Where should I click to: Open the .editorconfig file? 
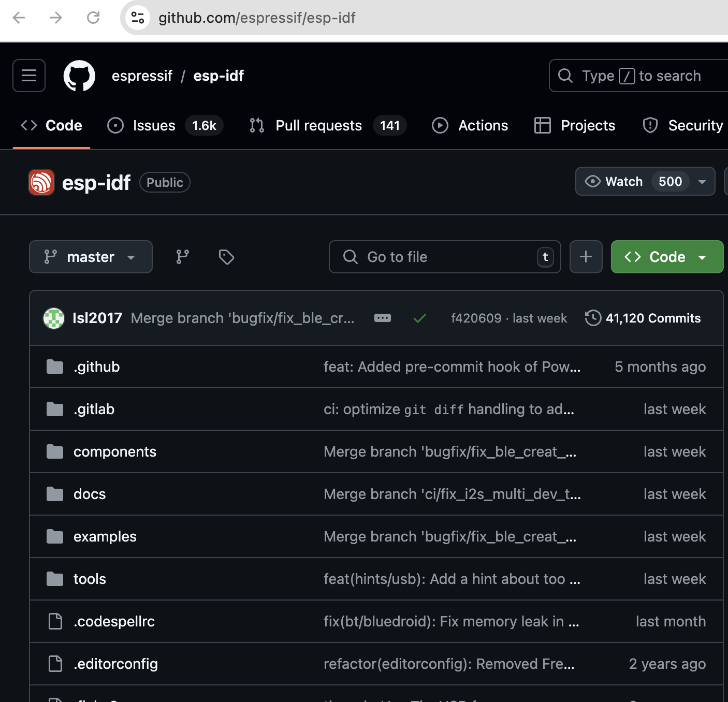point(115,664)
